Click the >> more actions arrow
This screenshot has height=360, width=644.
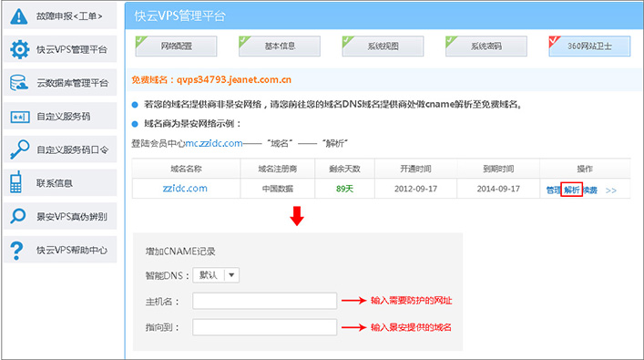[x=610, y=190]
